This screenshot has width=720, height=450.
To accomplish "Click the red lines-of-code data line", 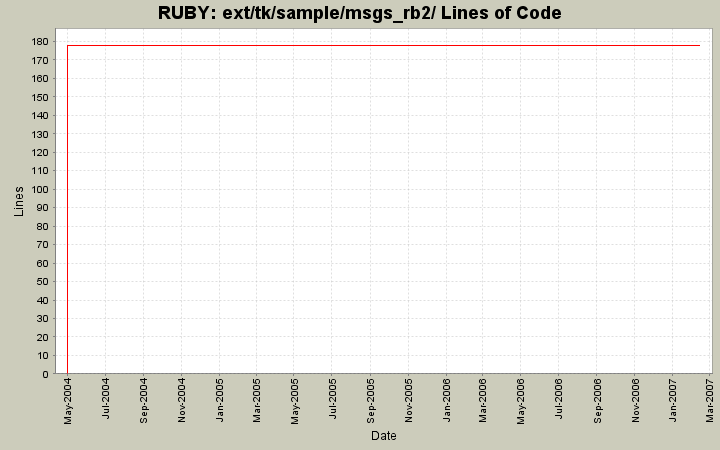I will point(383,45).
